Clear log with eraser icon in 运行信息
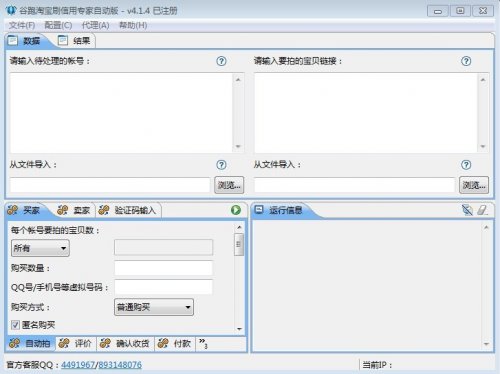The height and width of the screenshot is (374, 500). pyautogui.click(x=482, y=210)
